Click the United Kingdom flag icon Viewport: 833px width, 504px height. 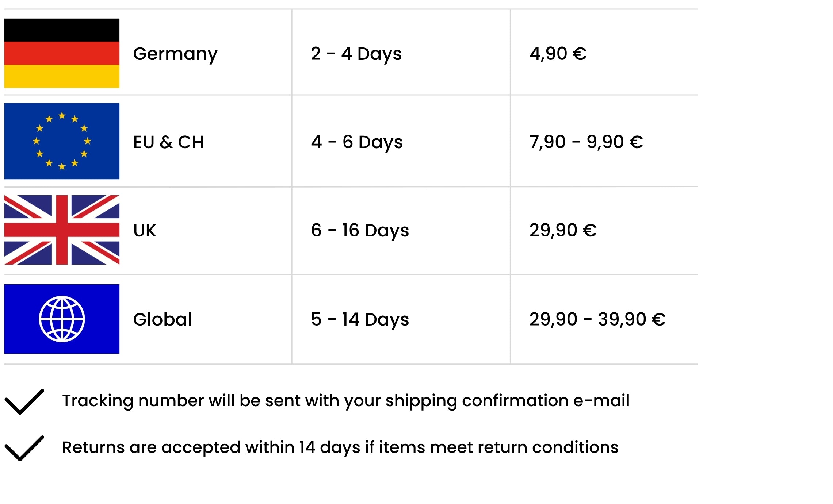(x=62, y=230)
